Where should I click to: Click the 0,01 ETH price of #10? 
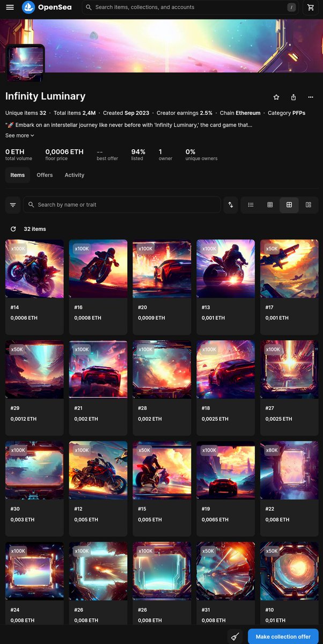pyautogui.click(x=276, y=620)
